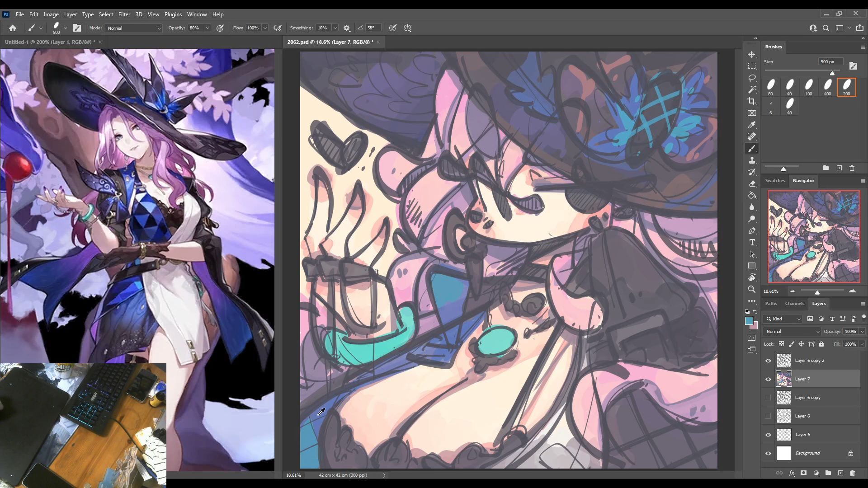Select the Path Selection tool
Screen dimensions: 868x488
click(752, 254)
